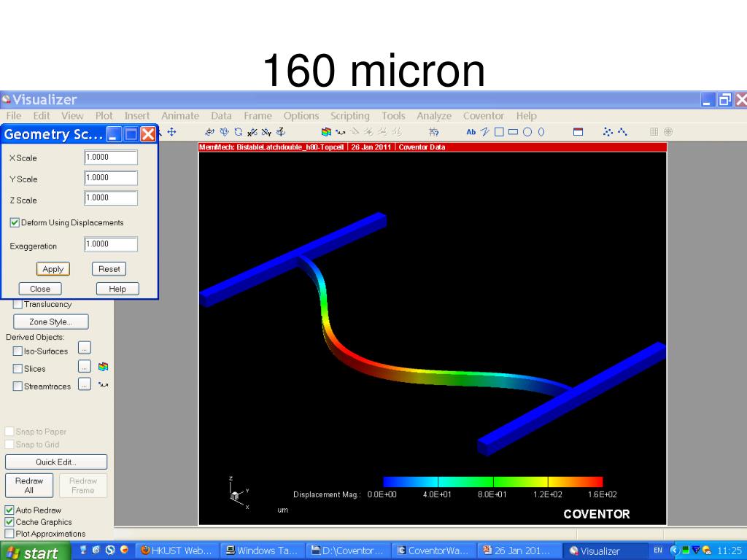Viewport: 747px width, 560px height.
Task: Click the slices icon beside Slices checkbox
Action: (x=103, y=367)
